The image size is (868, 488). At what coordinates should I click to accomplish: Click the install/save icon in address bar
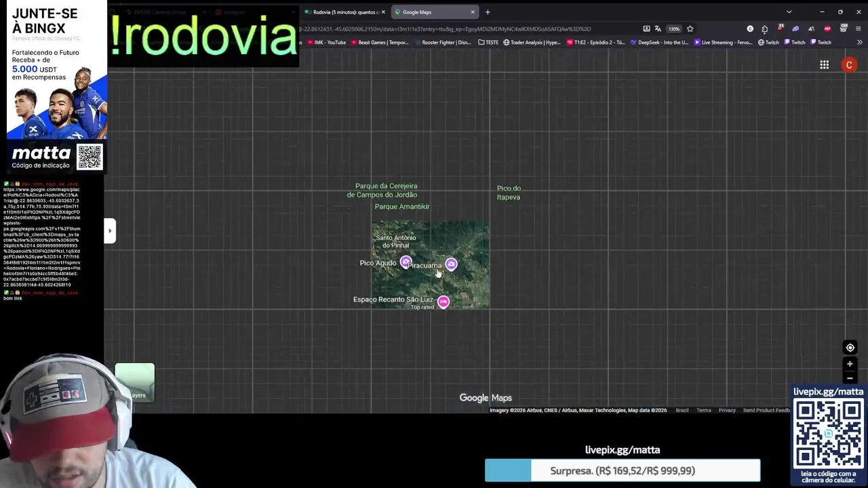point(646,29)
